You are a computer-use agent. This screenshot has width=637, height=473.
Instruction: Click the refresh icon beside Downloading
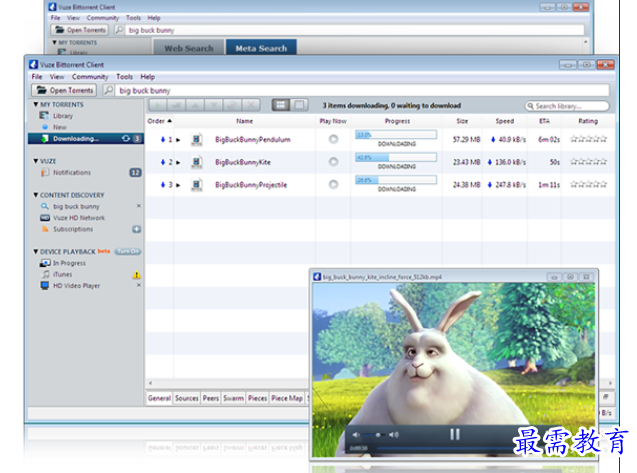coord(126,139)
